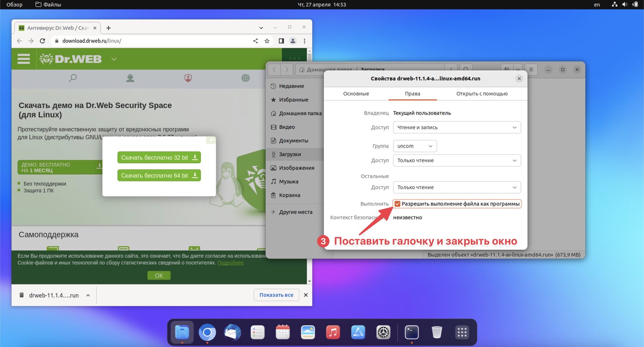Accept cookies with the 'OK' button
The width and height of the screenshot is (644, 347).
(x=159, y=276)
